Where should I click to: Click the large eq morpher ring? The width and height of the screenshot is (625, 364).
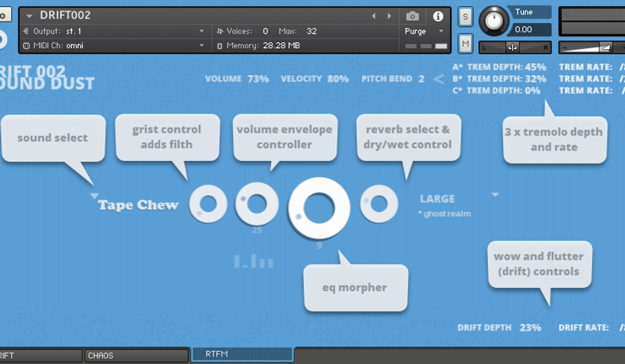(x=319, y=208)
